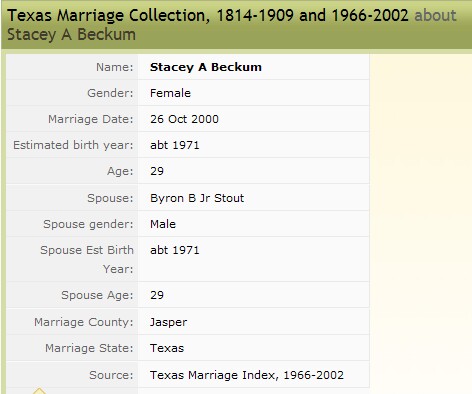
Task: Click the source Texas Marriage Index, 1966-2002
Action: click(x=247, y=375)
